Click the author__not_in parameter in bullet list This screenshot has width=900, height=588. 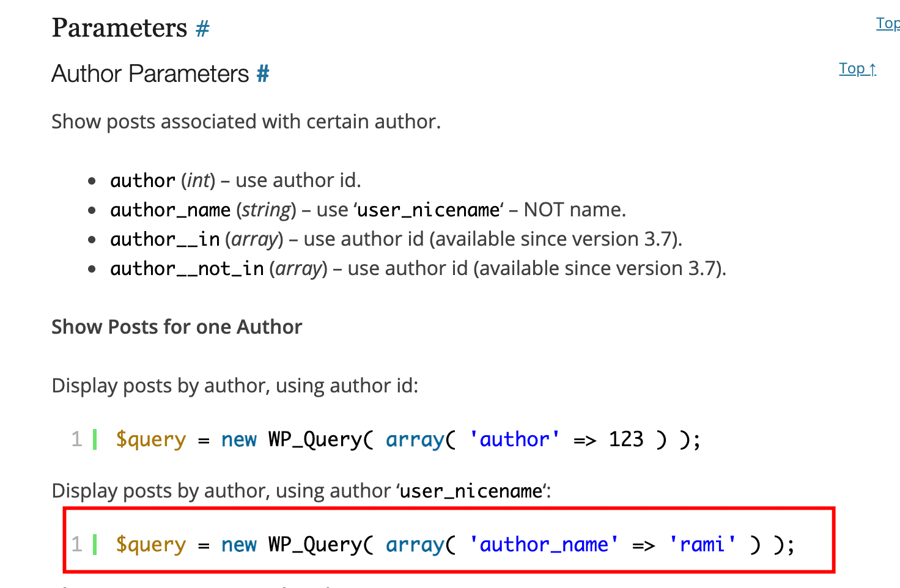click(x=186, y=268)
